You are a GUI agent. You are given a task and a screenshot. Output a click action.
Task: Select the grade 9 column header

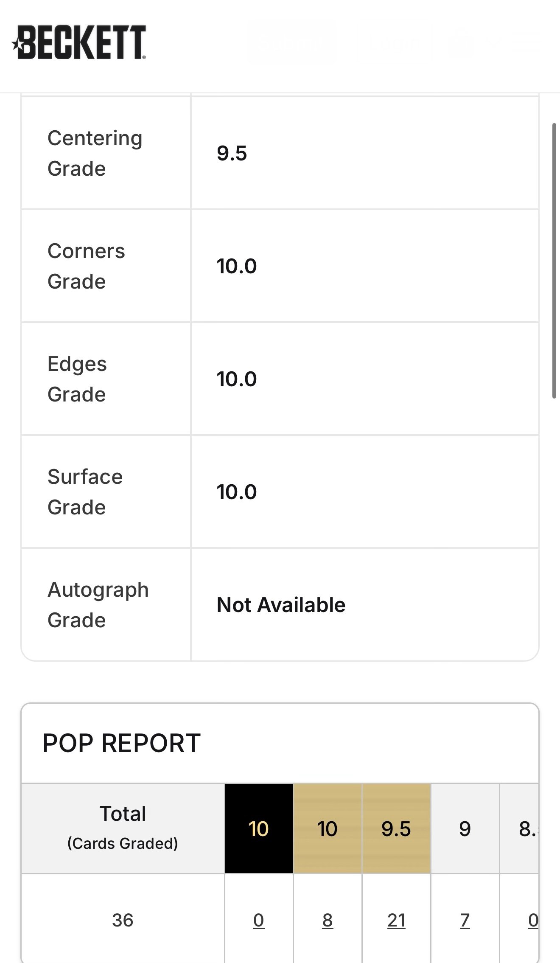pyautogui.click(x=465, y=828)
